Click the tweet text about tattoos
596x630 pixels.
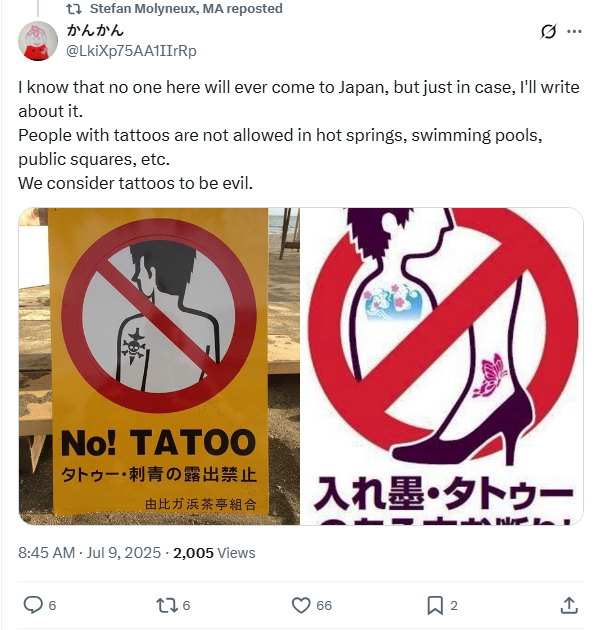coord(299,135)
